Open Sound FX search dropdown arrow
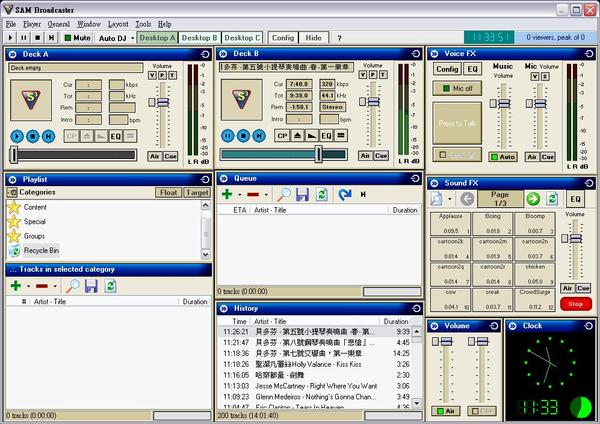This screenshot has width=600, height=424. point(450,199)
